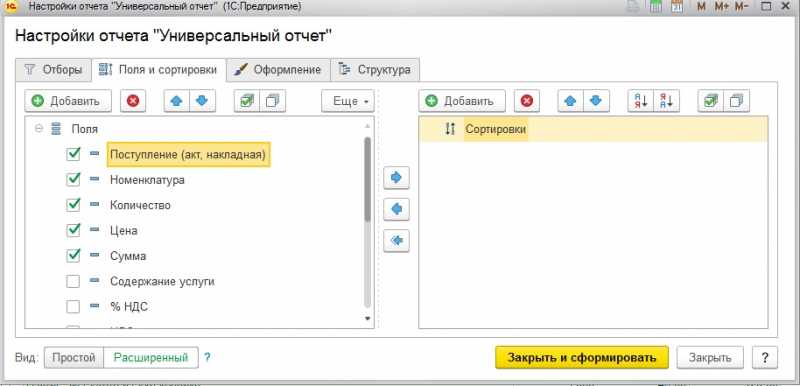Set descending sort order Я-А
Screen dimensions: 800x386
pos(666,101)
